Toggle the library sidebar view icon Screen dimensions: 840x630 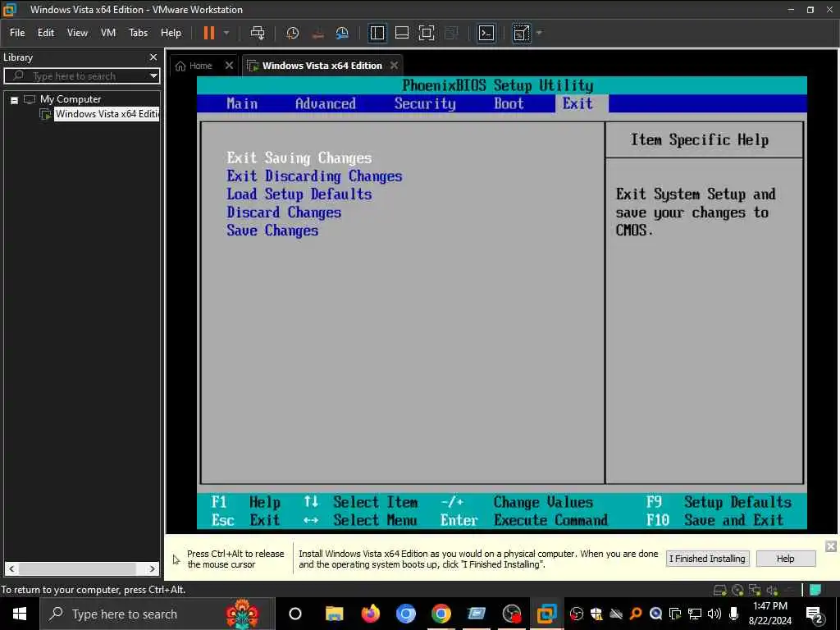(377, 33)
